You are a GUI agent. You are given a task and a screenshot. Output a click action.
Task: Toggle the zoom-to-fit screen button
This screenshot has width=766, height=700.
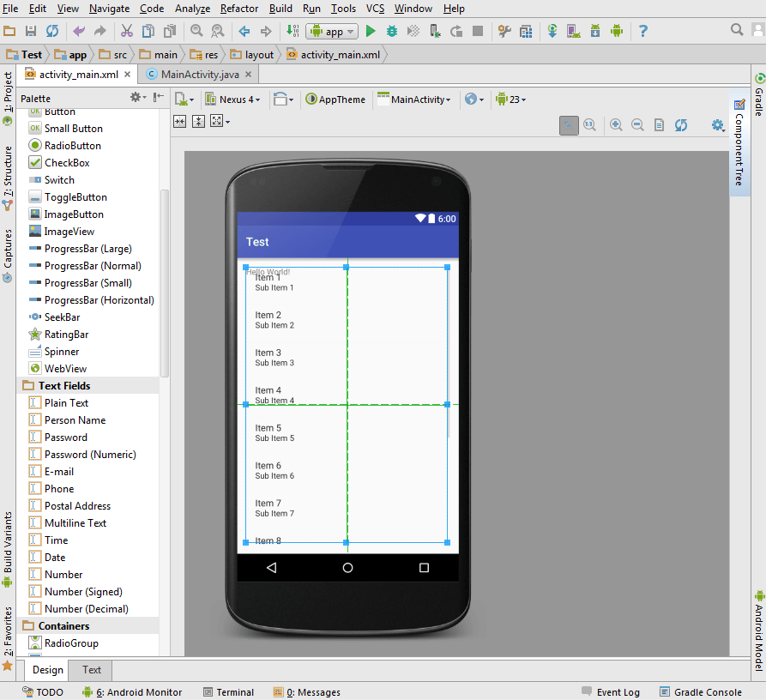(x=569, y=125)
